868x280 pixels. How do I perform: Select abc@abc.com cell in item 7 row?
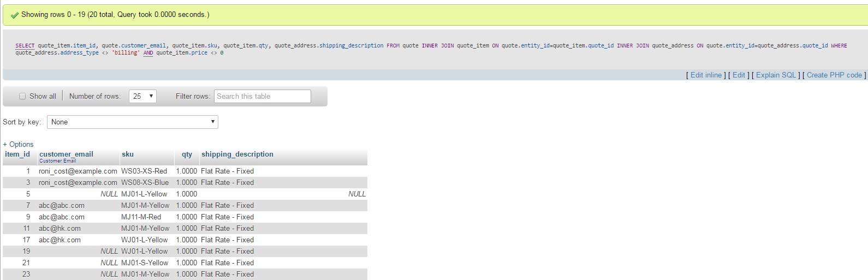(62, 206)
